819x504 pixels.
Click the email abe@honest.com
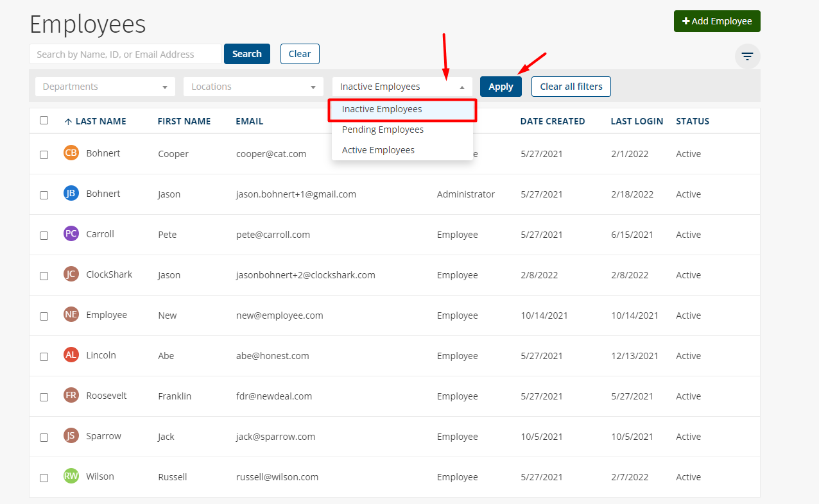pyautogui.click(x=272, y=356)
